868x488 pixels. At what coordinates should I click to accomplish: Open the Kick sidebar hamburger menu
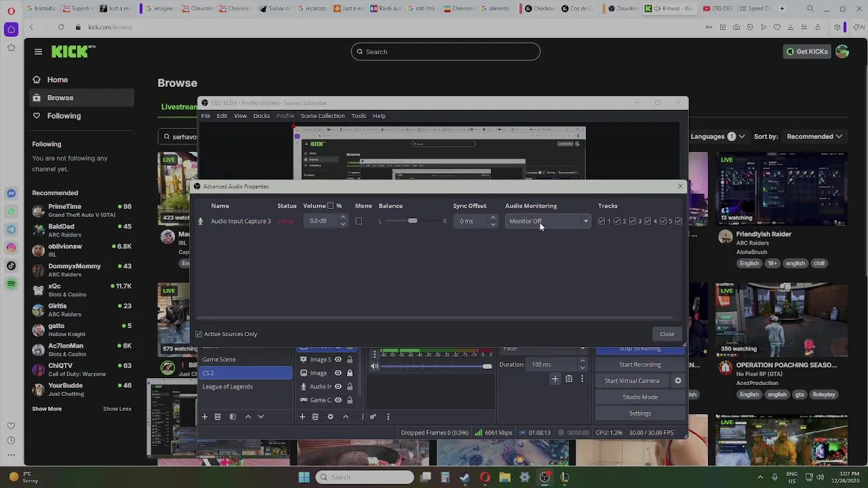tap(38, 52)
